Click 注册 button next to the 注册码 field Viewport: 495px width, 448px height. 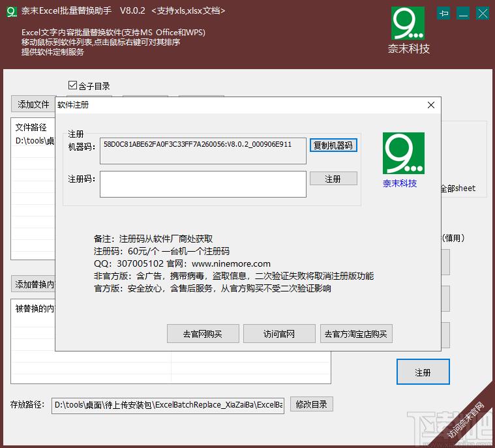(333, 179)
